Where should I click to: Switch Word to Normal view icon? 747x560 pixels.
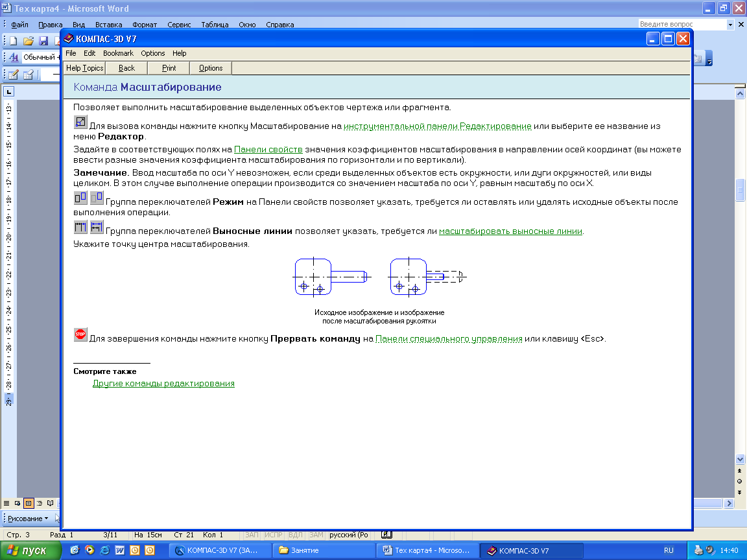(x=6, y=504)
